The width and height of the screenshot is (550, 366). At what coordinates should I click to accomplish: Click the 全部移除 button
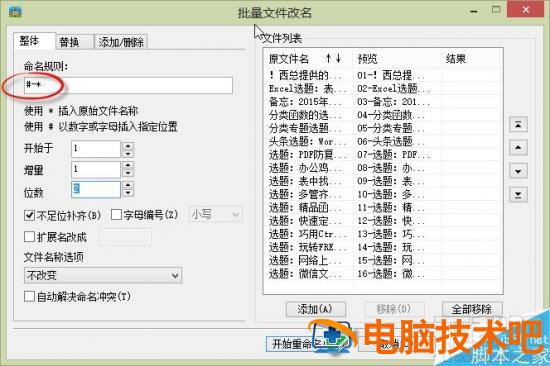coord(472,309)
